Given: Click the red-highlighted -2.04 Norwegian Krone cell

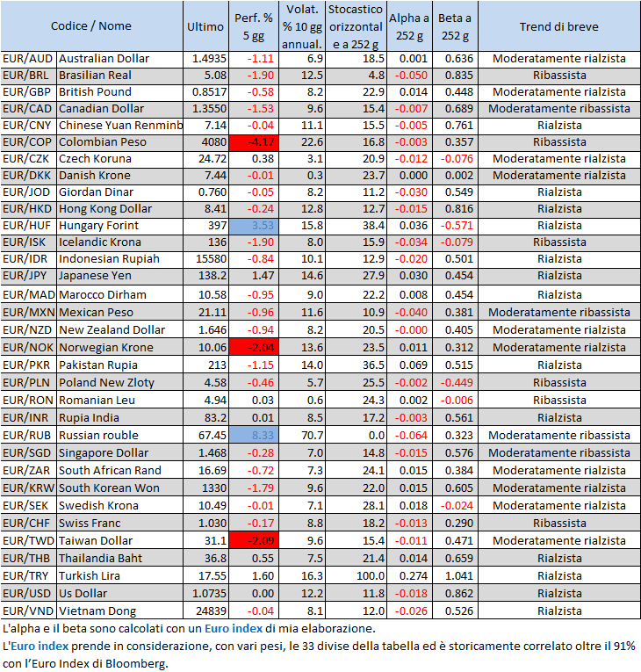Looking at the screenshot, I should 254,348.
